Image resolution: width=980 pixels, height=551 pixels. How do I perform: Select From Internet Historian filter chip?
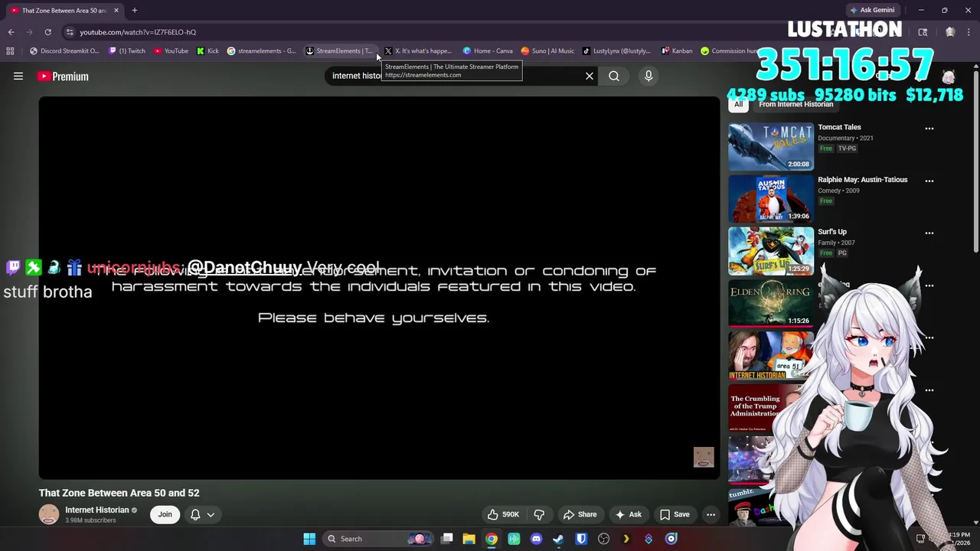coord(795,104)
